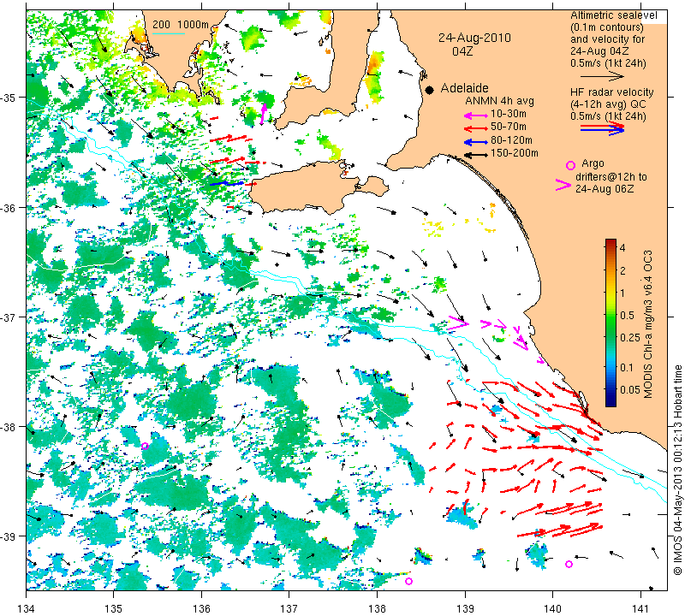
Task: Click the black 150-200m legend arrow
Action: pos(475,155)
